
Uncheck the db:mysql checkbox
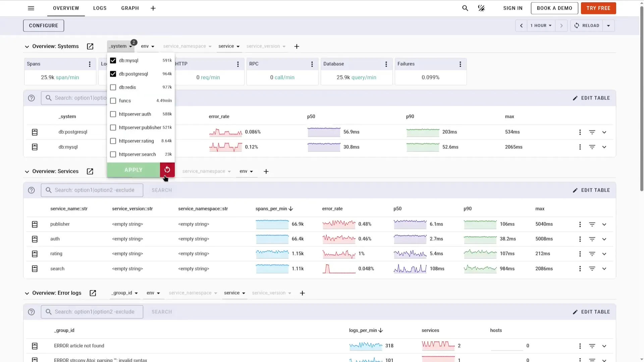113,60
